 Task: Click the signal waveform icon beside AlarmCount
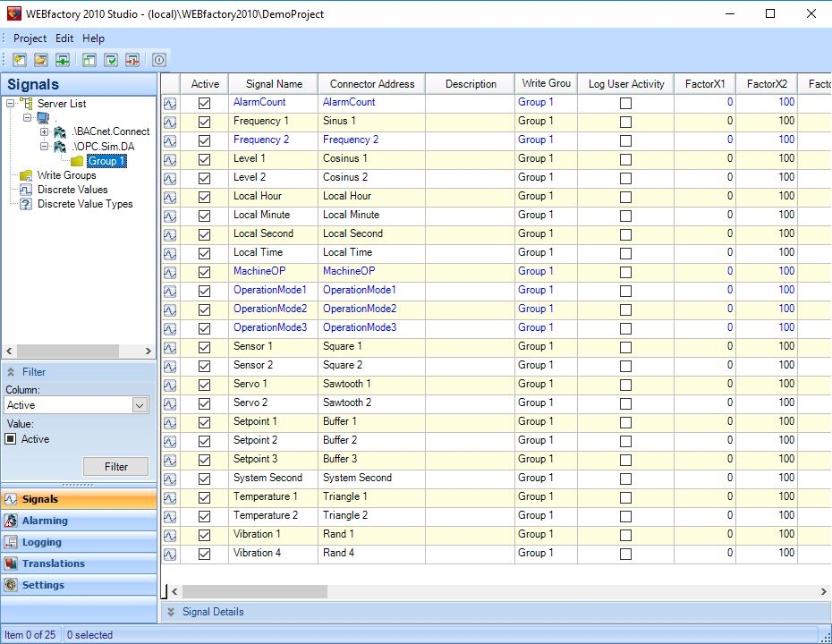[x=170, y=103]
